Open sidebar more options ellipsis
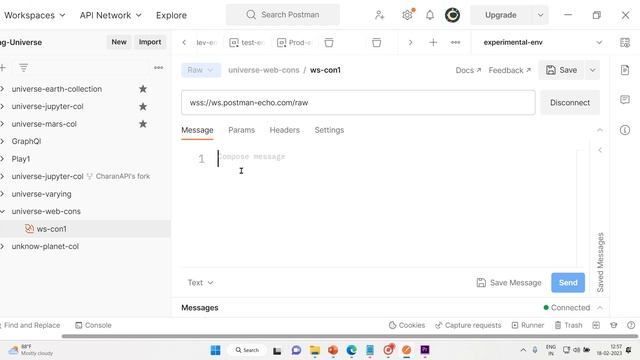The image size is (640, 360). tap(158, 68)
